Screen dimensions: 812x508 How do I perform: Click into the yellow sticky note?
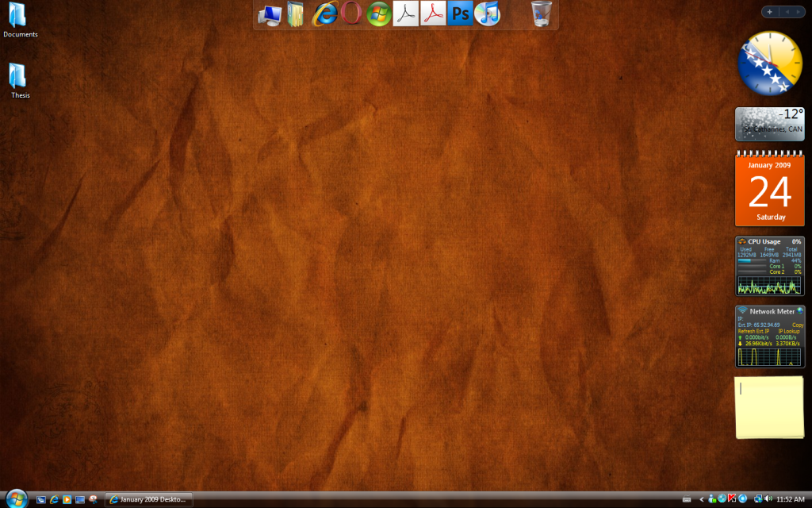769,407
